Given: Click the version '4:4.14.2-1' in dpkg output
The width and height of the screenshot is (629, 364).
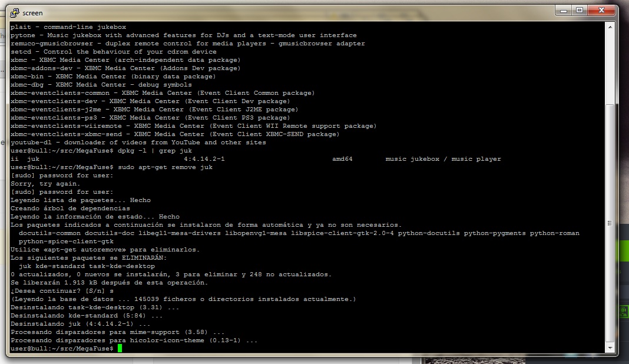Looking at the screenshot, I should pos(204,159).
